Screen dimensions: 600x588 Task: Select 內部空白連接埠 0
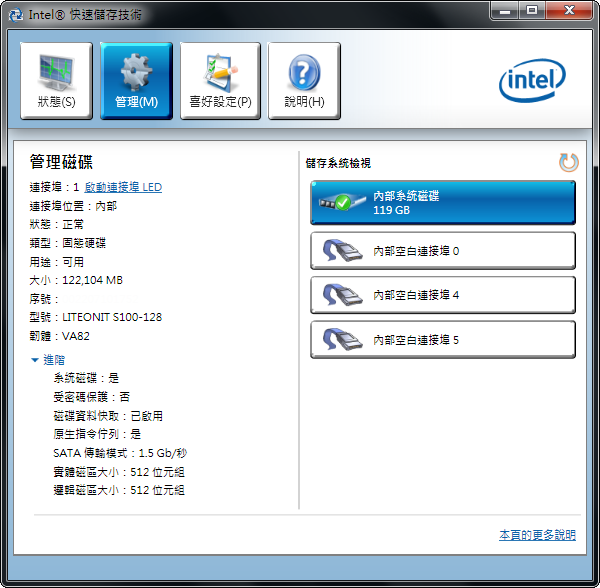(x=443, y=251)
